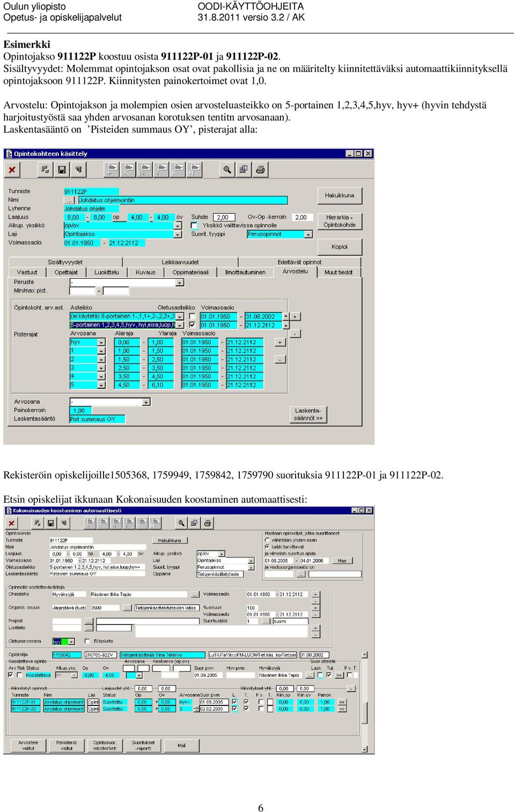This screenshot has width=515, height=812.
Task: Click the save diskette icon in Kokonaisuuden koostaminen toolbar
Action: click(x=50, y=523)
